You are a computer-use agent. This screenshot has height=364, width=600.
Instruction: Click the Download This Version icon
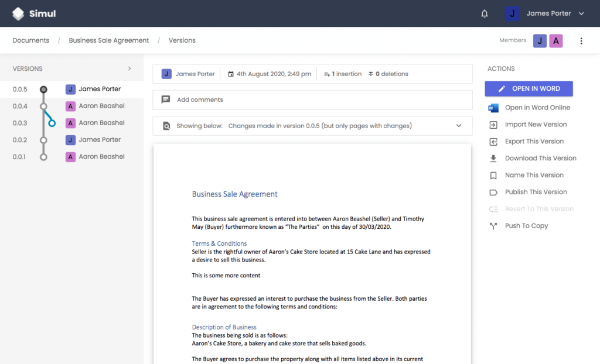click(493, 158)
